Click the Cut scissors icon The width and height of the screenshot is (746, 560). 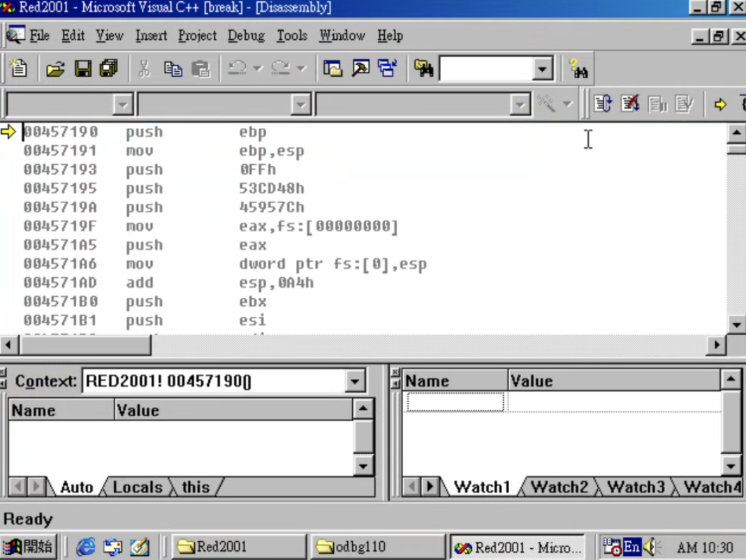click(x=144, y=69)
